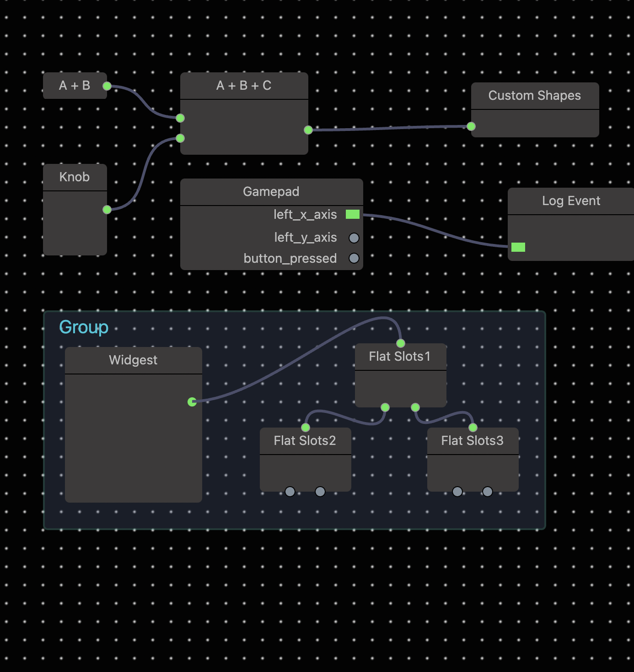The image size is (634, 672).
Task: Click the A + B + C input pin wired to Knob
Action: 180,138
